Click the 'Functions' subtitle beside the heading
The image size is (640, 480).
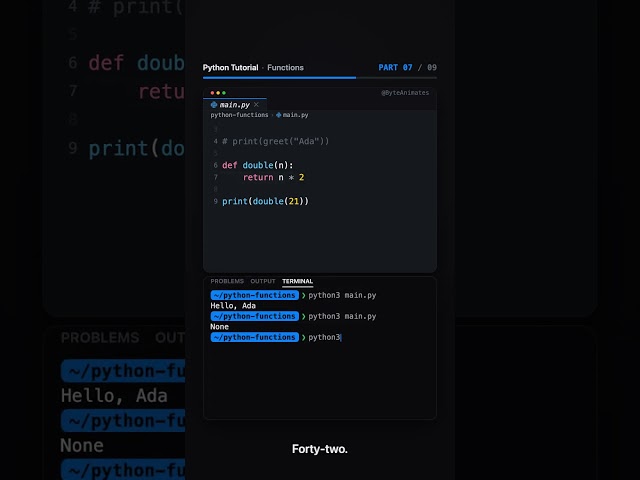[285, 68]
